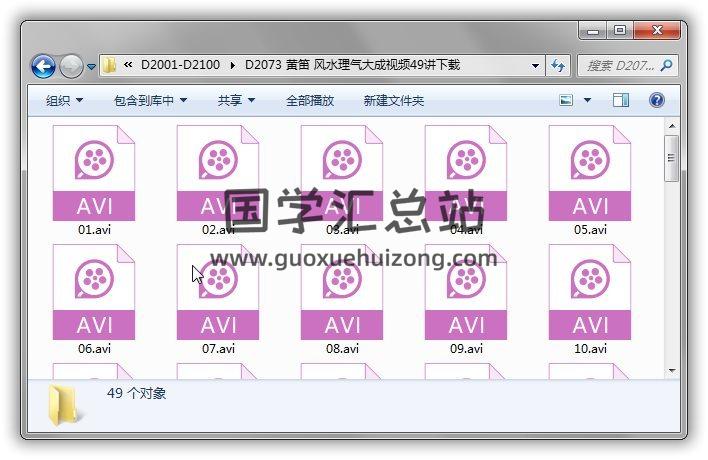Click the 49 个对象 status text
708x460 pixels.
pyautogui.click(x=136, y=393)
